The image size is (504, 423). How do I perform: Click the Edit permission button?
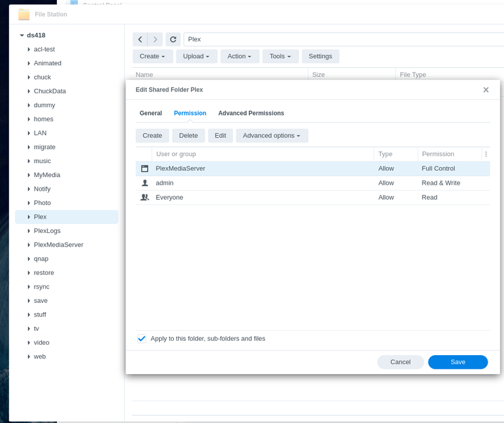[x=221, y=136]
